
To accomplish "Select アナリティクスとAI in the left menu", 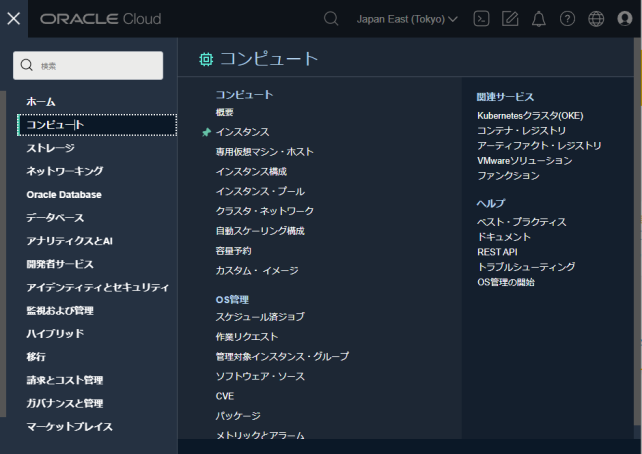I will point(70,241).
